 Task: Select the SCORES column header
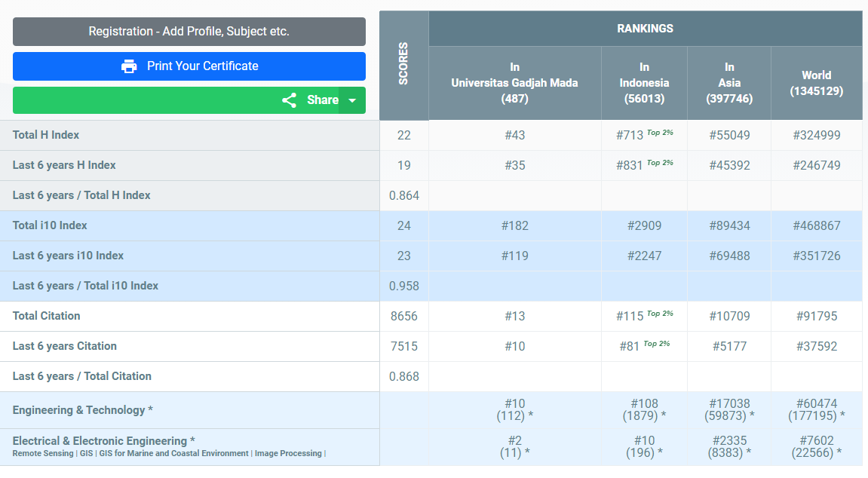point(403,65)
